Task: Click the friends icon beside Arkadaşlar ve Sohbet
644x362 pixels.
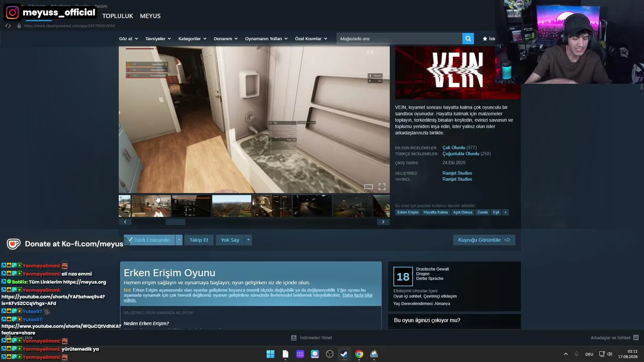Action: click(636, 338)
